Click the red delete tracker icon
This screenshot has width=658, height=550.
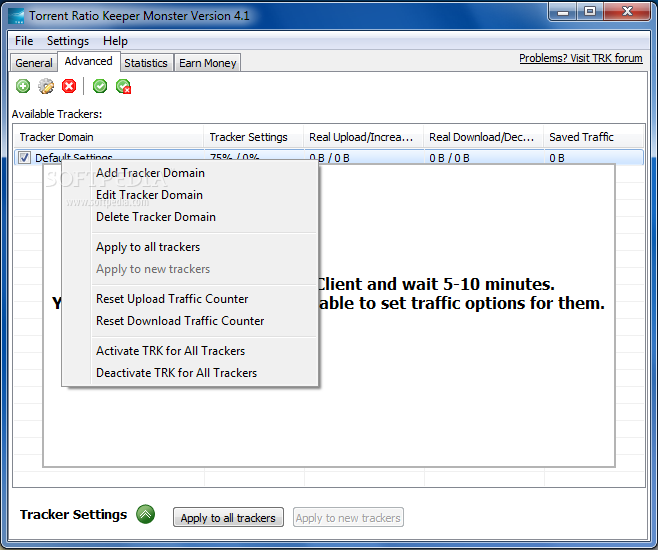pos(69,86)
